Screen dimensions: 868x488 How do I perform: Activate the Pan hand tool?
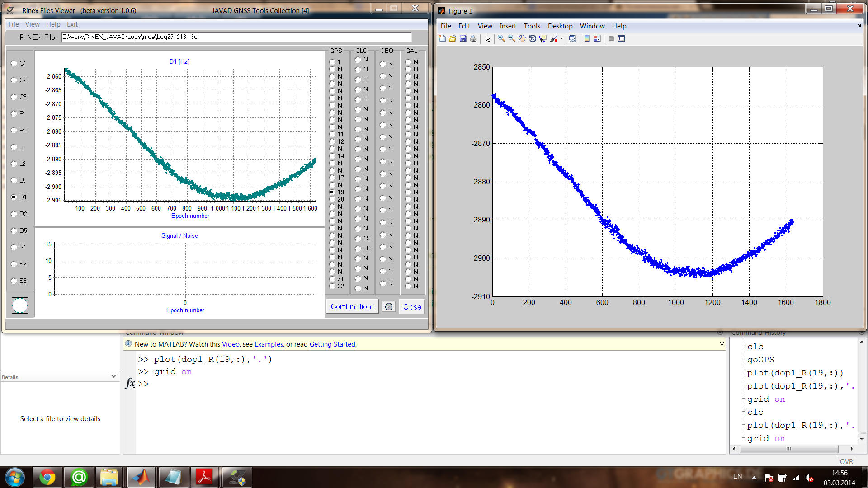[x=522, y=39]
